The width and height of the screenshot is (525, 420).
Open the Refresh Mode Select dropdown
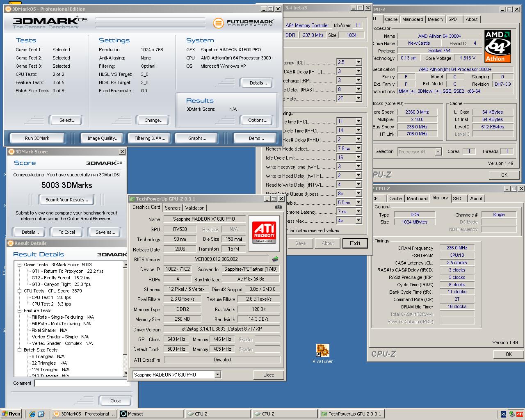pyautogui.click(x=358, y=148)
